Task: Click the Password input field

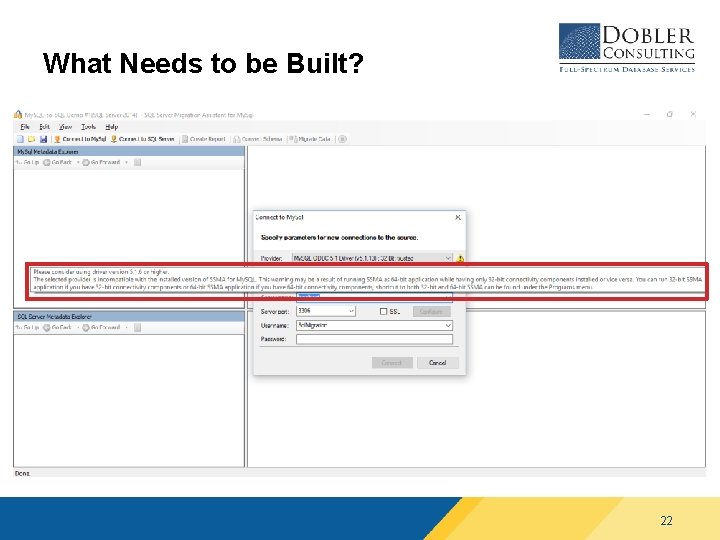Action: (374, 339)
